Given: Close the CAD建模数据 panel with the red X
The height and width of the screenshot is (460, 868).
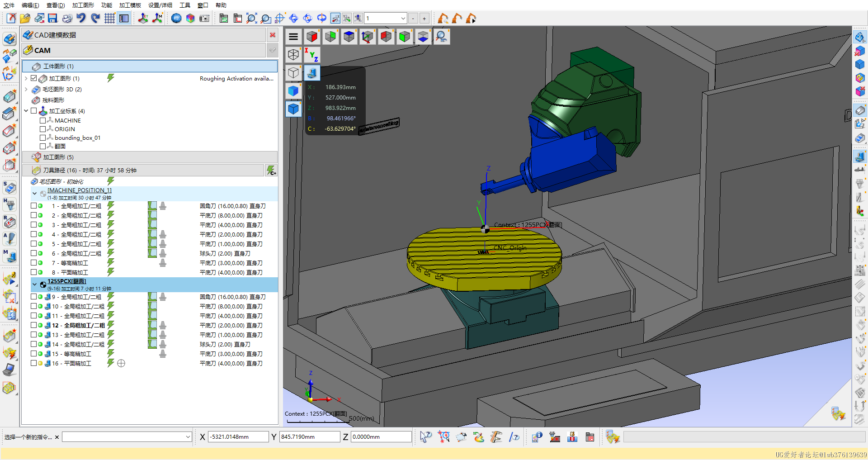Looking at the screenshot, I should pyautogui.click(x=273, y=35).
